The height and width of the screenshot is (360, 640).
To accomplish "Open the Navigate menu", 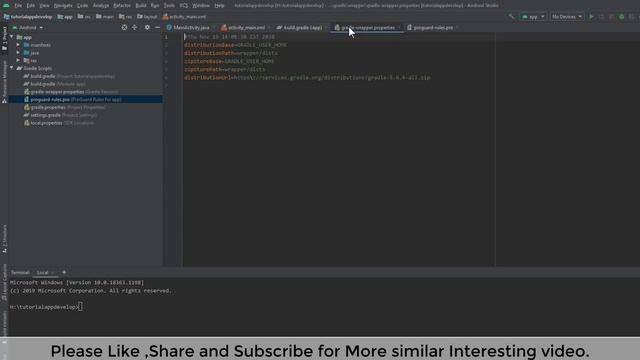I will click(x=63, y=6).
